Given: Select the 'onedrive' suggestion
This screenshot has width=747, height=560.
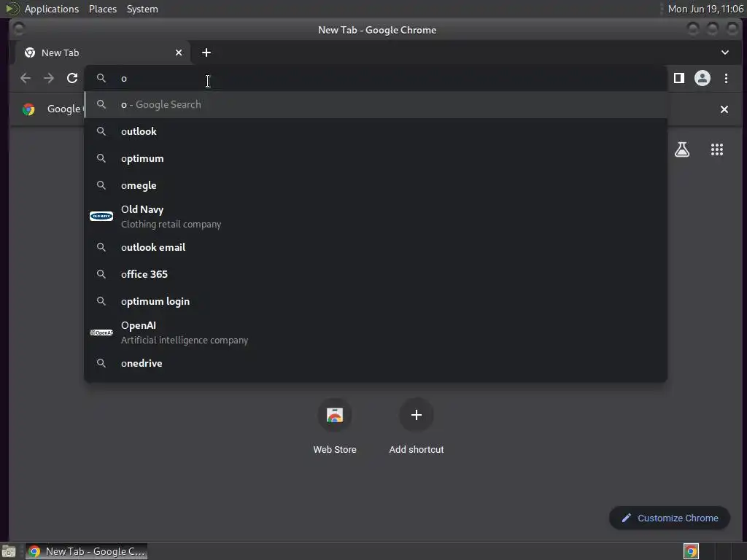Looking at the screenshot, I should [x=376, y=363].
